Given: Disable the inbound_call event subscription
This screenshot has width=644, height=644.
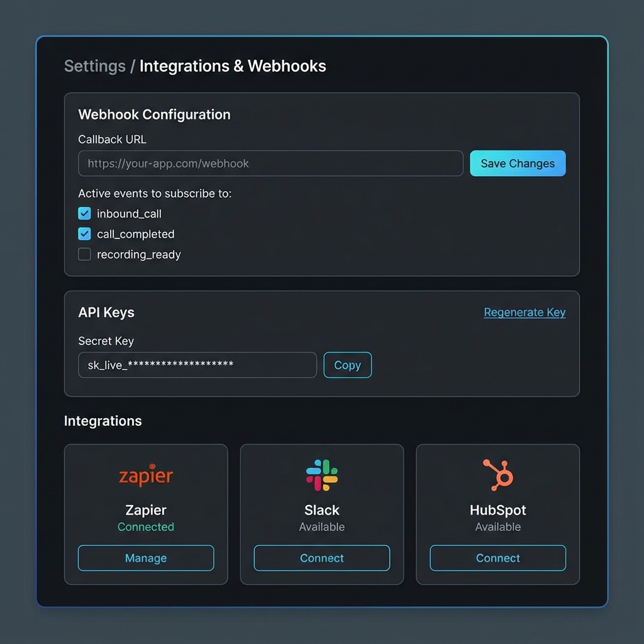Looking at the screenshot, I should click(x=84, y=213).
